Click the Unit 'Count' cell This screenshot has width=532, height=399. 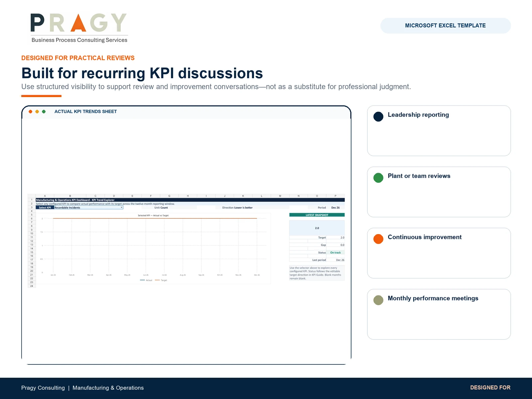(164, 207)
